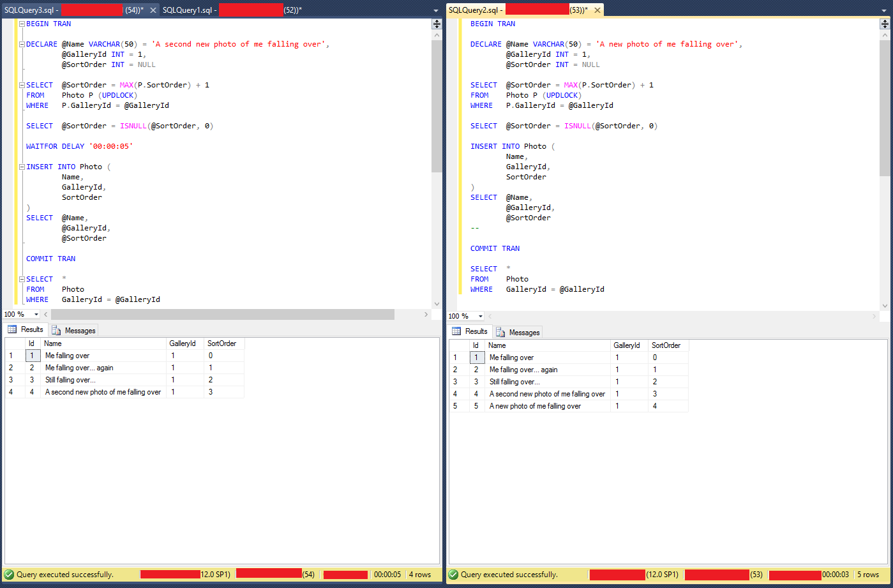Open the Messages tab in SQLQuery2 pane
This screenshot has height=588, width=893.
coord(518,332)
